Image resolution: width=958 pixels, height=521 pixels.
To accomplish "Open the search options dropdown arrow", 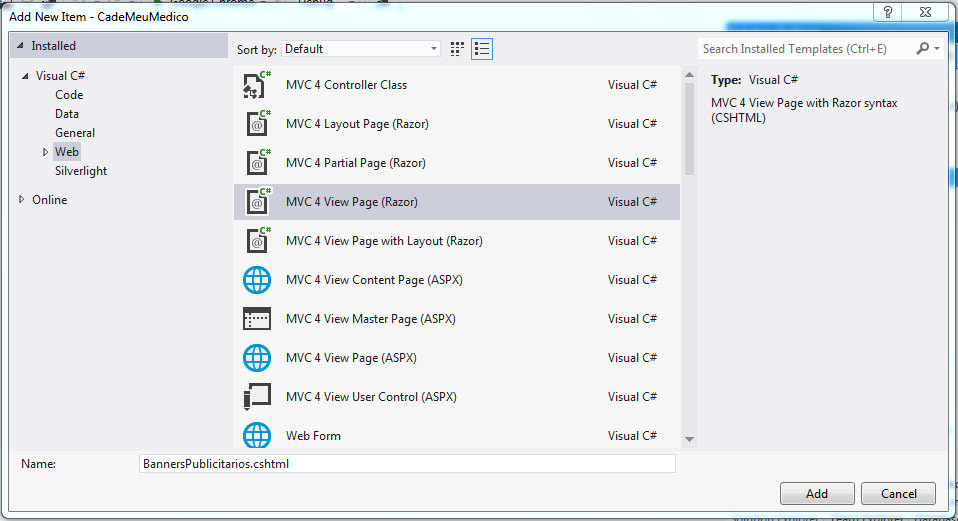I will point(937,48).
